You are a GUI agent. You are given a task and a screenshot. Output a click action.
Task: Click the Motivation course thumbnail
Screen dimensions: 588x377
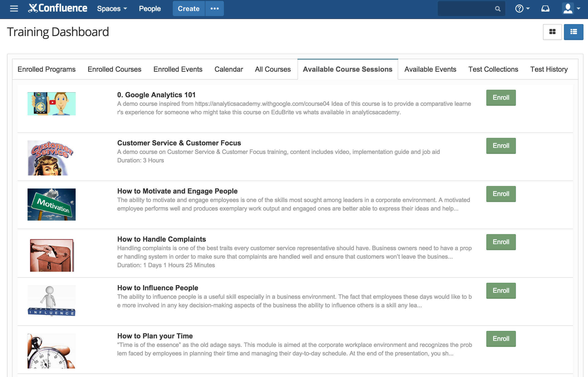(x=52, y=204)
